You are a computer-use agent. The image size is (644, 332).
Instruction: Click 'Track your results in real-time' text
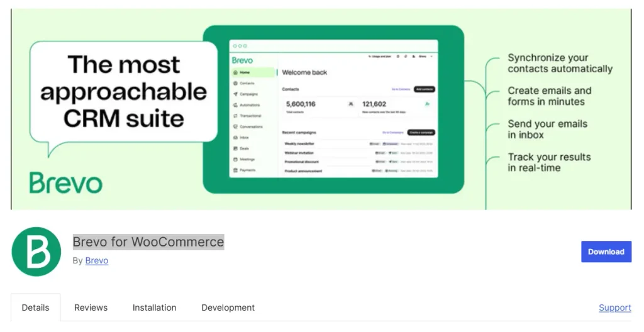click(549, 162)
